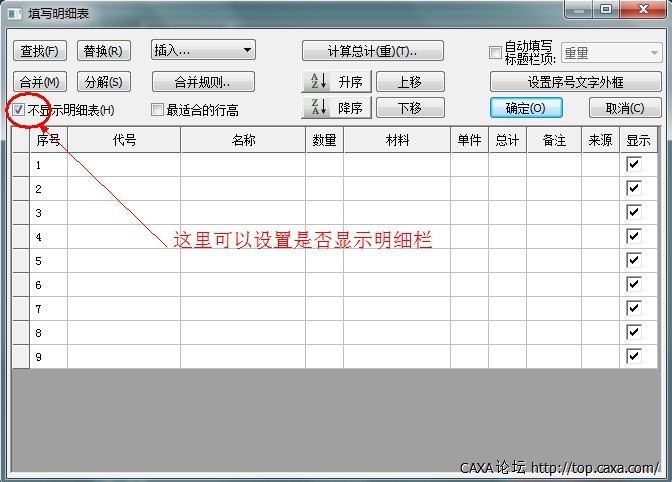Enable 最适合的行高 checkbox
672x482 pixels.
point(157,110)
